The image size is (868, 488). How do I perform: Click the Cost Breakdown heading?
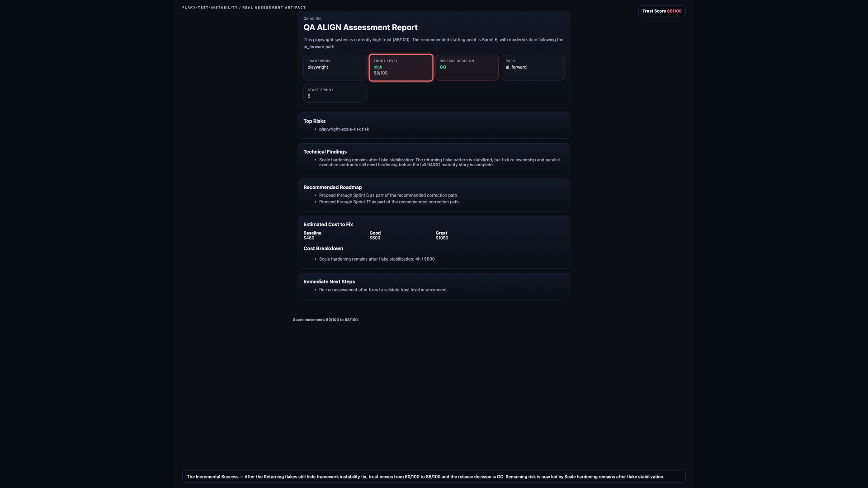[323, 249]
